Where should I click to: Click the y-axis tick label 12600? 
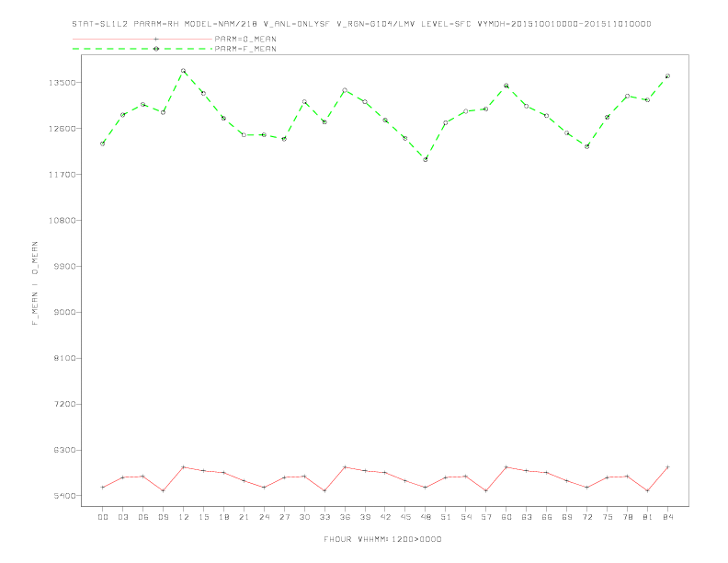(x=63, y=129)
